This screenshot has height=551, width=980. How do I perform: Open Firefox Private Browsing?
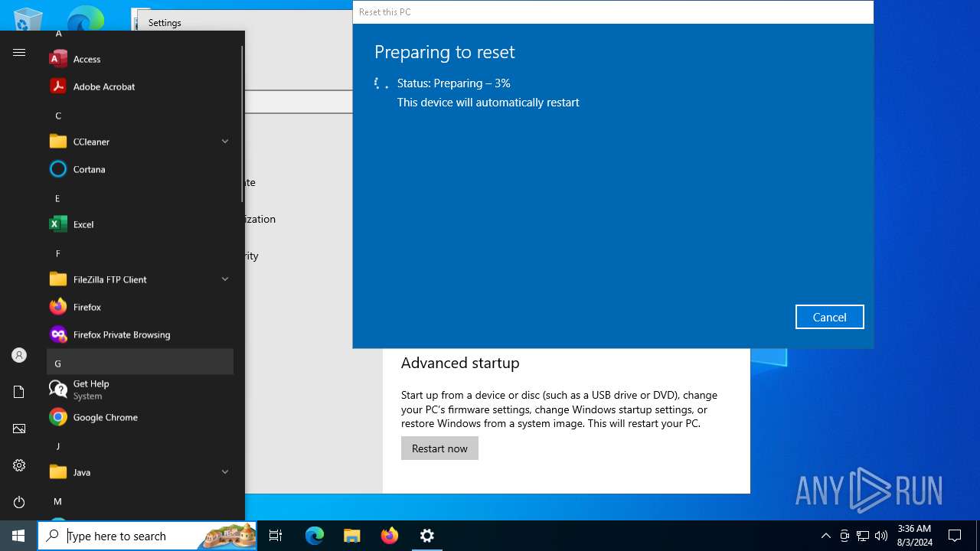140,334
